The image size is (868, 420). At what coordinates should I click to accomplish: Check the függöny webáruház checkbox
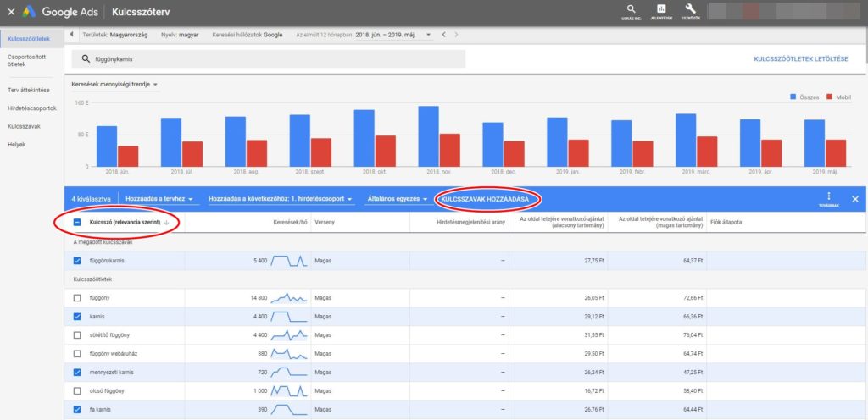(x=77, y=354)
